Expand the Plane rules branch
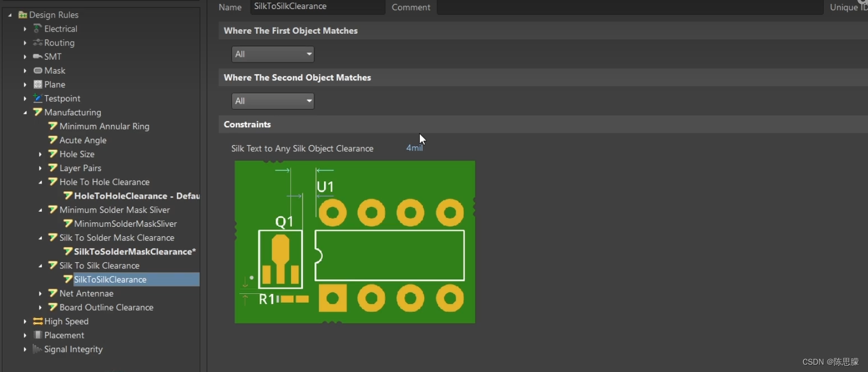The width and height of the screenshot is (868, 372). coord(25,84)
